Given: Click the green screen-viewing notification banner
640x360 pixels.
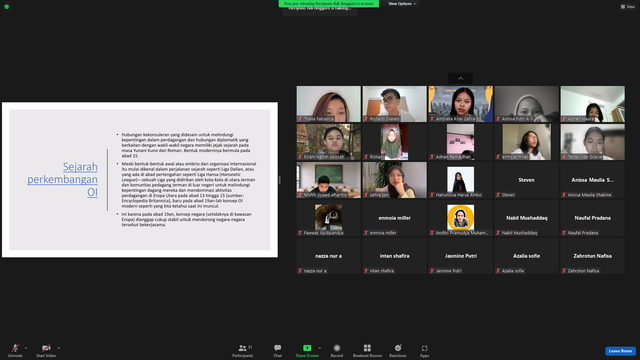Looking at the screenshot, I should click(329, 3).
